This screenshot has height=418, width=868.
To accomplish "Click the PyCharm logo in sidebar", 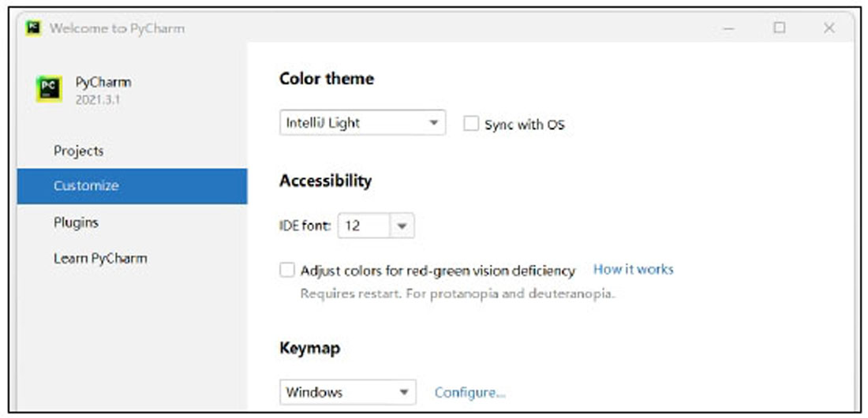I will tap(49, 89).
